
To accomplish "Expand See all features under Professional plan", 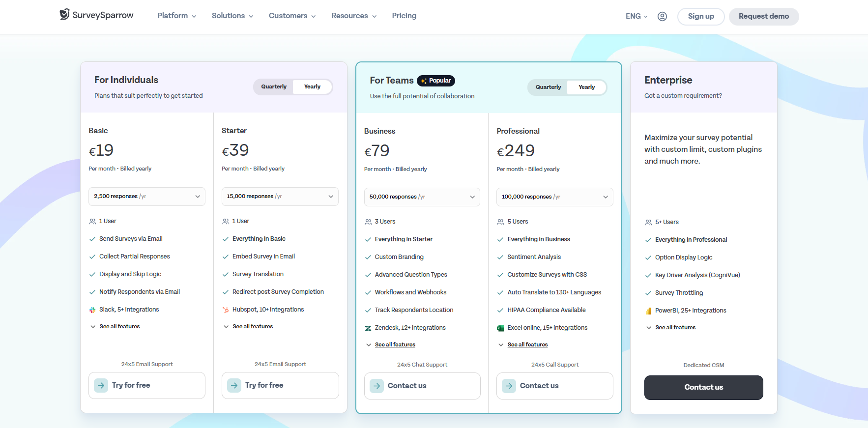I will pos(527,345).
